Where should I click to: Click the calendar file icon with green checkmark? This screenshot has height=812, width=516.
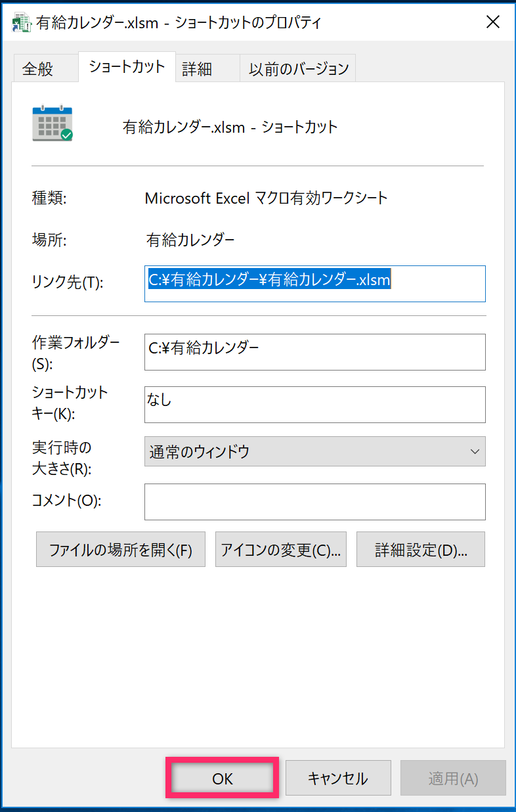coord(53,124)
